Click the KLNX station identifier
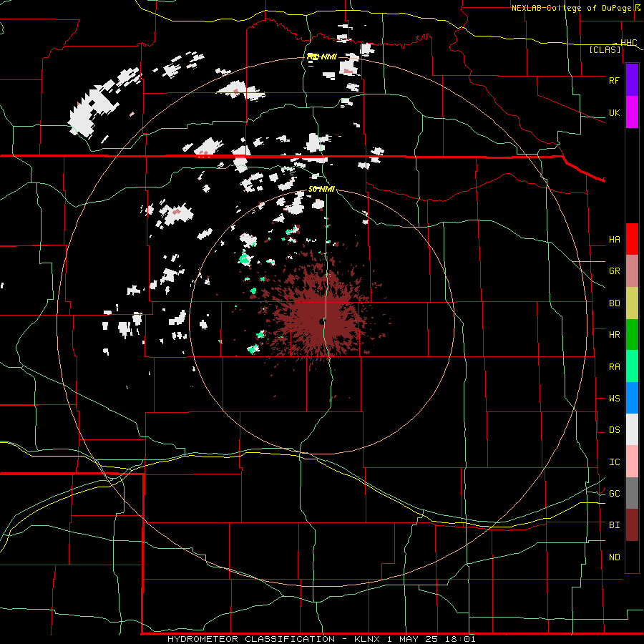644x644 pixels. click(368, 639)
